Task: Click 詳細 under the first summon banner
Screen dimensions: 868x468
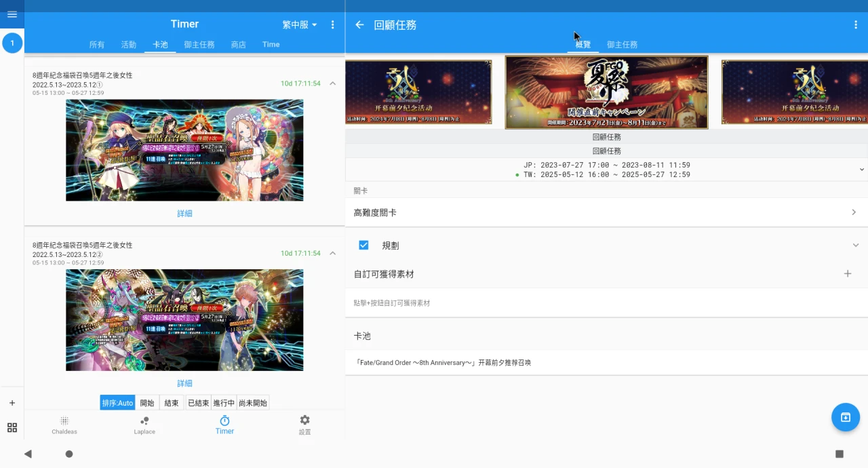Action: pyautogui.click(x=184, y=214)
